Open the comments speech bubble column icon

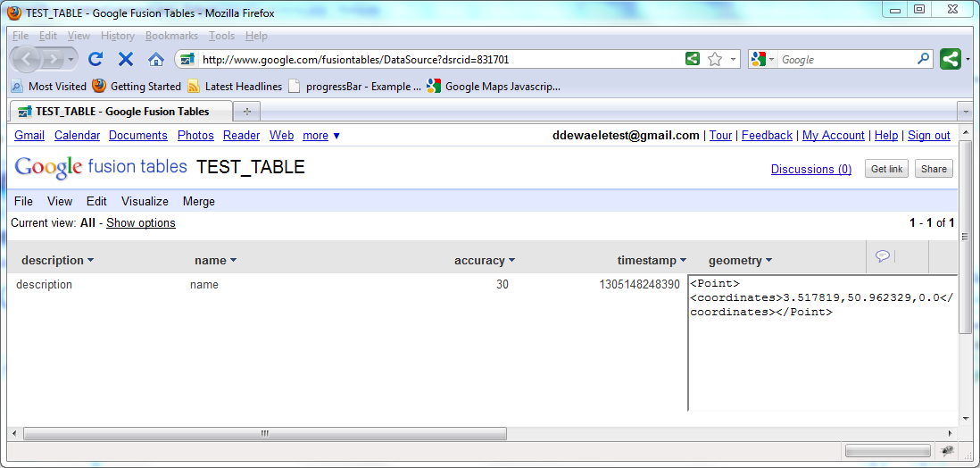(x=883, y=256)
